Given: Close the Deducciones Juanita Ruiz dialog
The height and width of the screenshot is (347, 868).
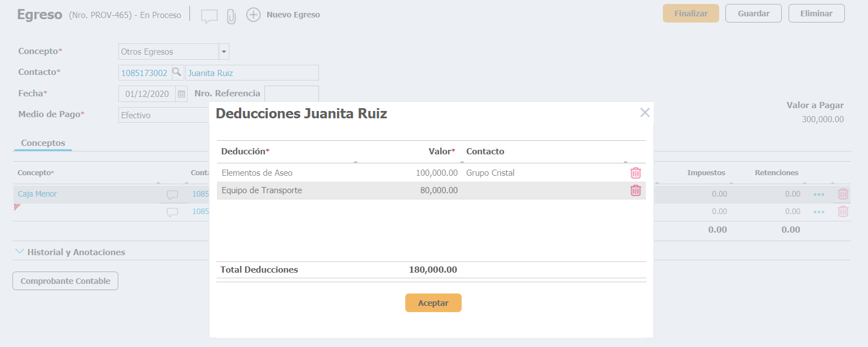Looking at the screenshot, I should tap(645, 113).
